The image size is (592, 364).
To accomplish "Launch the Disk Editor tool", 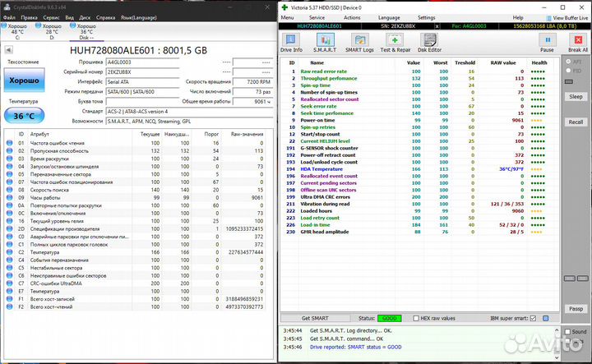I will (429, 43).
